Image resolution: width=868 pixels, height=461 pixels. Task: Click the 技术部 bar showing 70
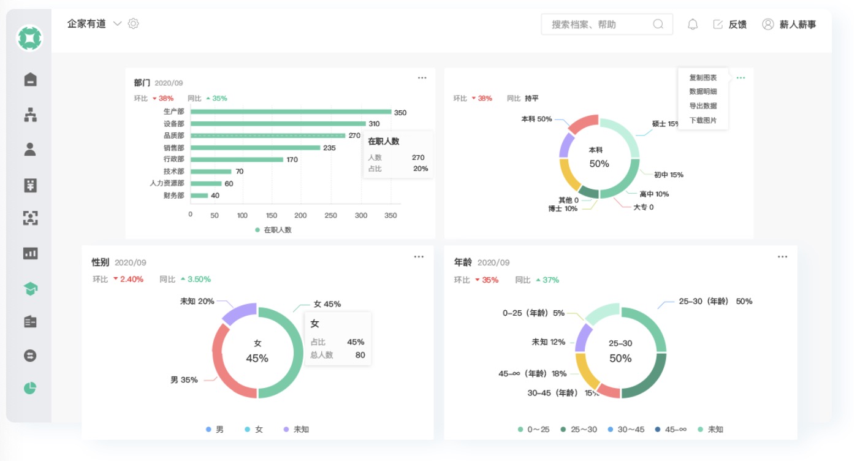pyautogui.click(x=211, y=171)
